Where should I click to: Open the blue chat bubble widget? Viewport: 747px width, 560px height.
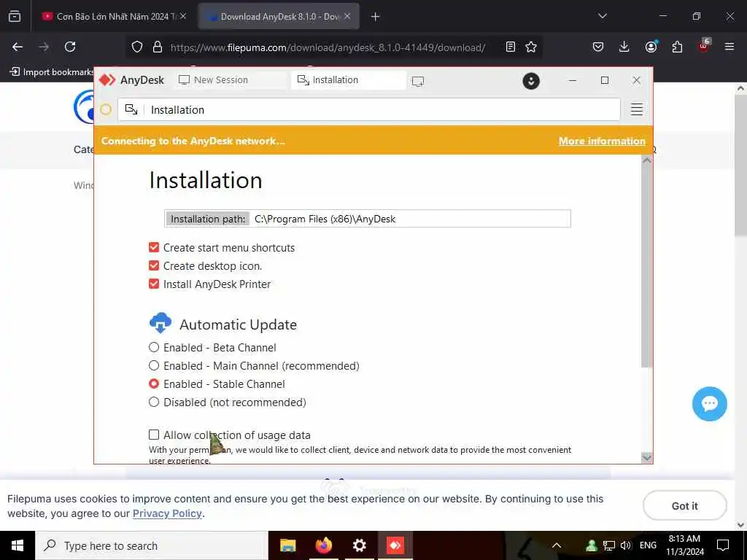pyautogui.click(x=709, y=404)
